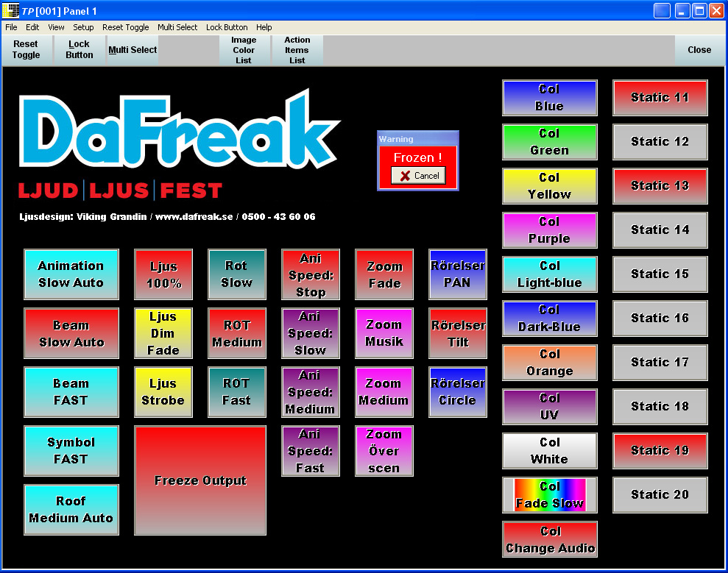Toggle Ljus Strobe button
Image resolution: width=728 pixels, height=573 pixels.
[x=163, y=392]
